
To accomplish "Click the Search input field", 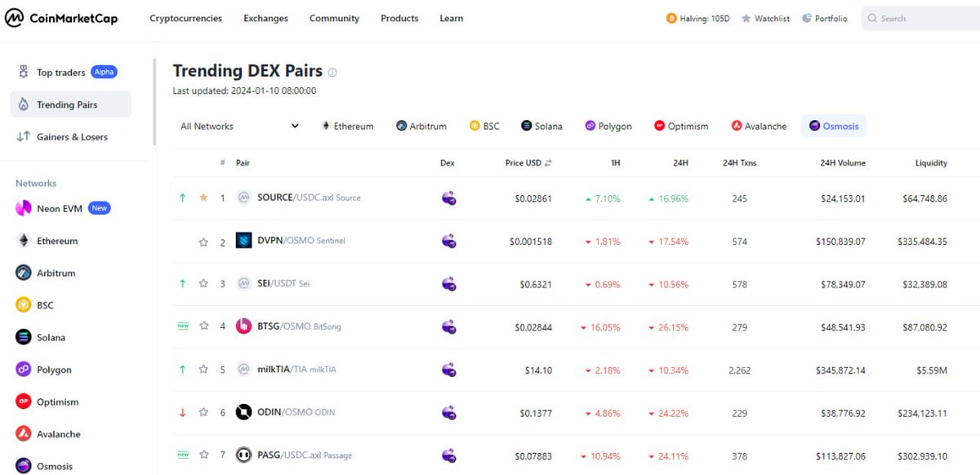I will [920, 18].
